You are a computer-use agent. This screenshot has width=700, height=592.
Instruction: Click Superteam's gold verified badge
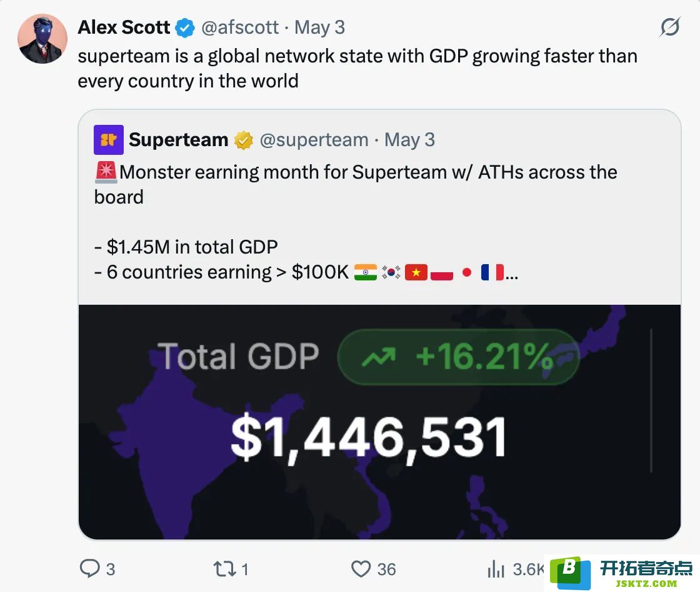tap(243, 141)
